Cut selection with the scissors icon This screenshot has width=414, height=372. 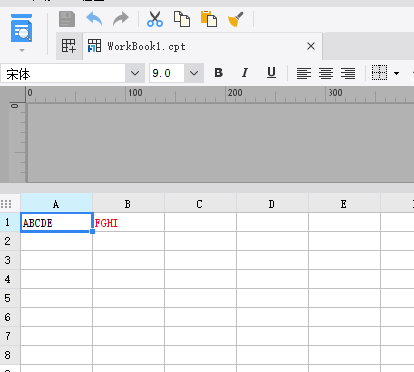tap(155, 19)
